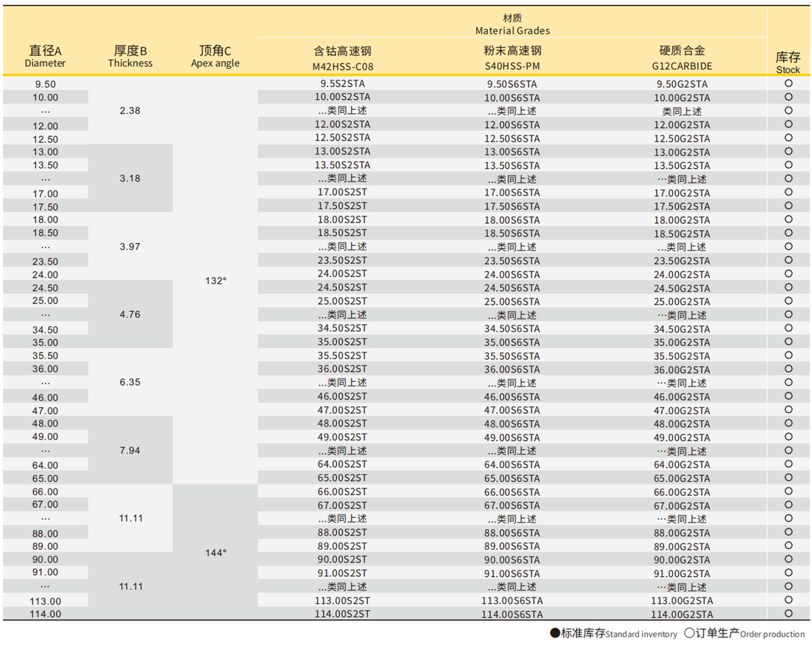Toggle the stock marker for the 90.00 row
This screenshot has width=812, height=649.
[788, 559]
